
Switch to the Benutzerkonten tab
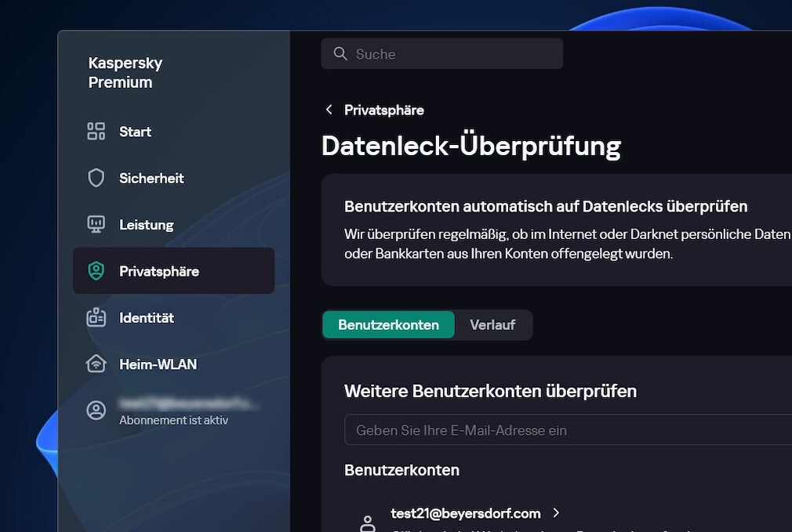coord(388,324)
